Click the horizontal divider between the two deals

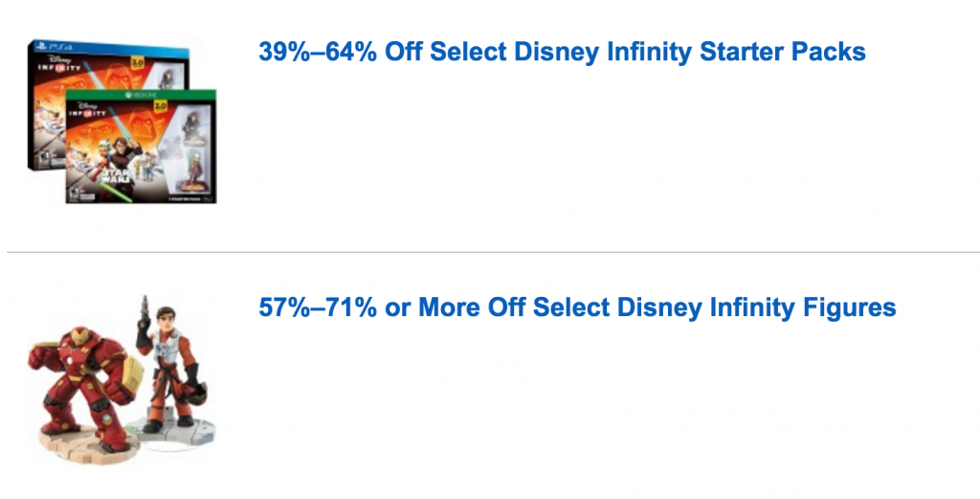pyautogui.click(x=490, y=253)
